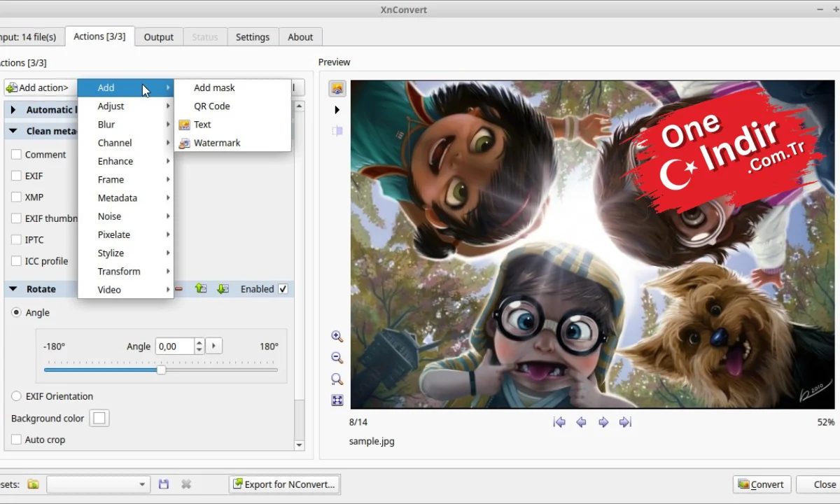Enable the EXIF checkbox
Image resolution: width=840 pixels, height=504 pixels.
[16, 176]
